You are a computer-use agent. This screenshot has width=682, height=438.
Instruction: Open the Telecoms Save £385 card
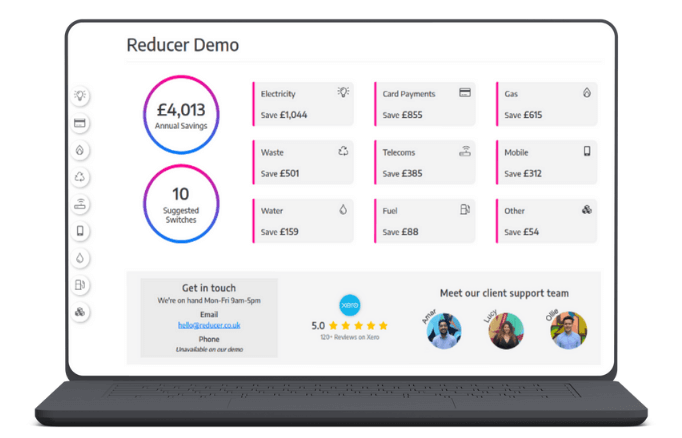pos(425,162)
